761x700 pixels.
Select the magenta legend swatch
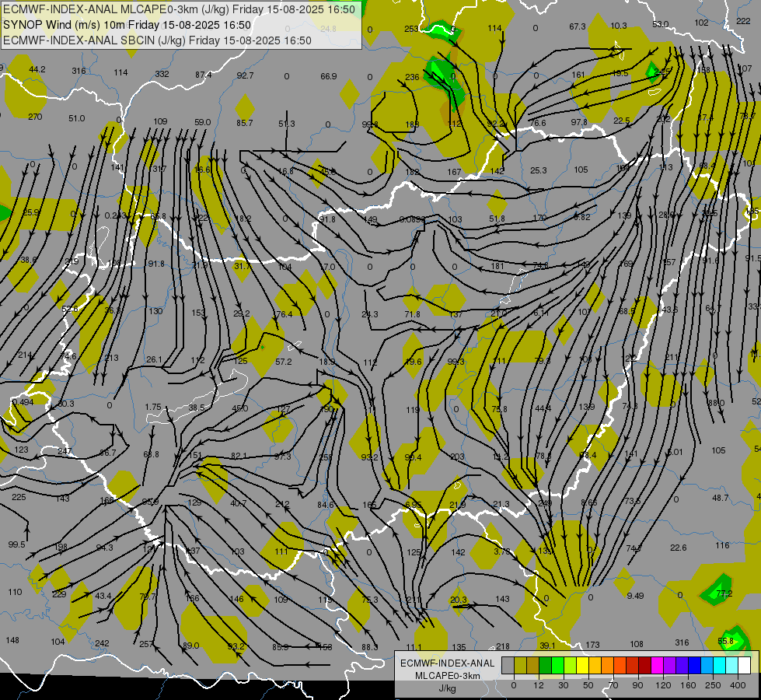[x=658, y=666]
